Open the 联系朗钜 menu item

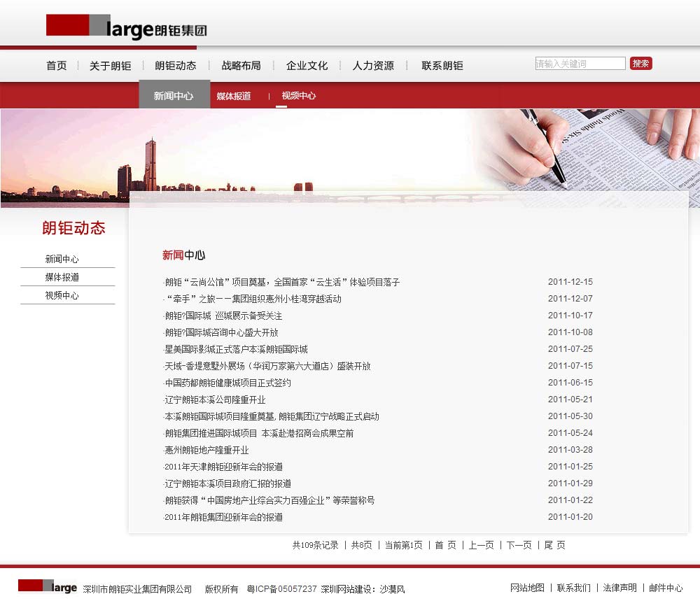pyautogui.click(x=442, y=66)
